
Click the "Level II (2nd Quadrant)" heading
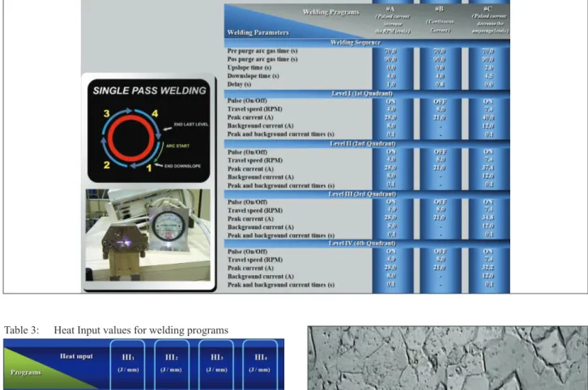pyautogui.click(x=363, y=143)
